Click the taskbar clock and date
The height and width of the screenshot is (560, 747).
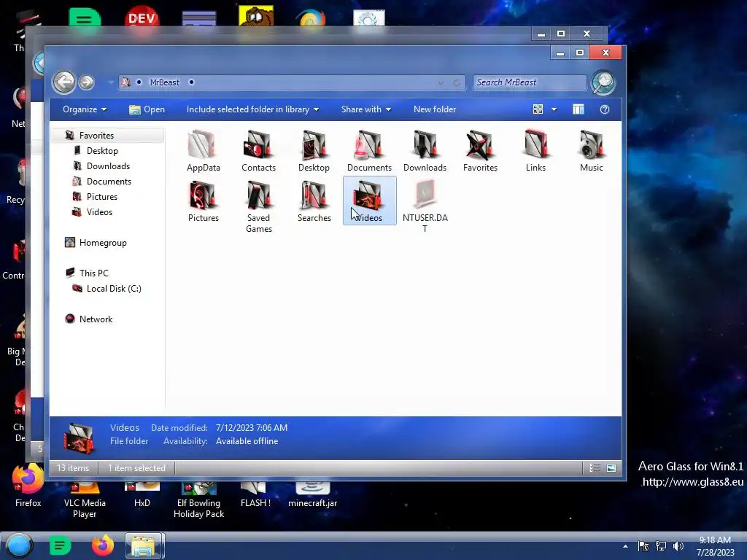(x=715, y=546)
